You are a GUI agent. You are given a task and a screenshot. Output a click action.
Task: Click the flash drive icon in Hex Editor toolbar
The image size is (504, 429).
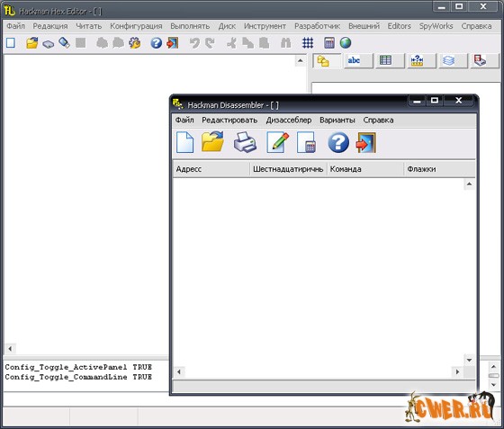pyautogui.click(x=64, y=42)
